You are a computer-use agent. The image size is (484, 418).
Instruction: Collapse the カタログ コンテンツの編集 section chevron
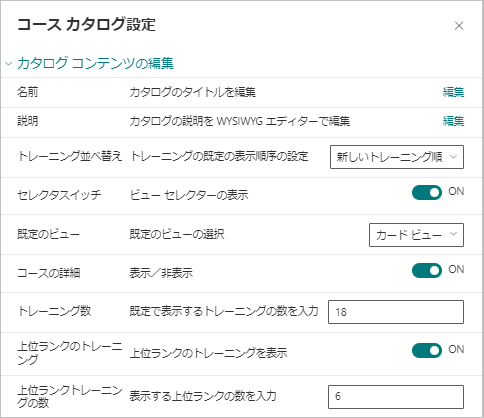[x=9, y=63]
